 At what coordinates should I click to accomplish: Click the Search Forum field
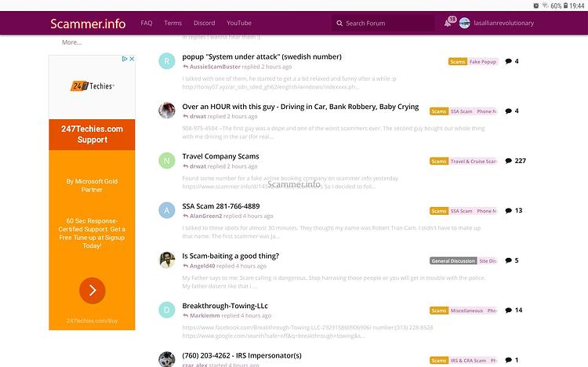coord(383,24)
